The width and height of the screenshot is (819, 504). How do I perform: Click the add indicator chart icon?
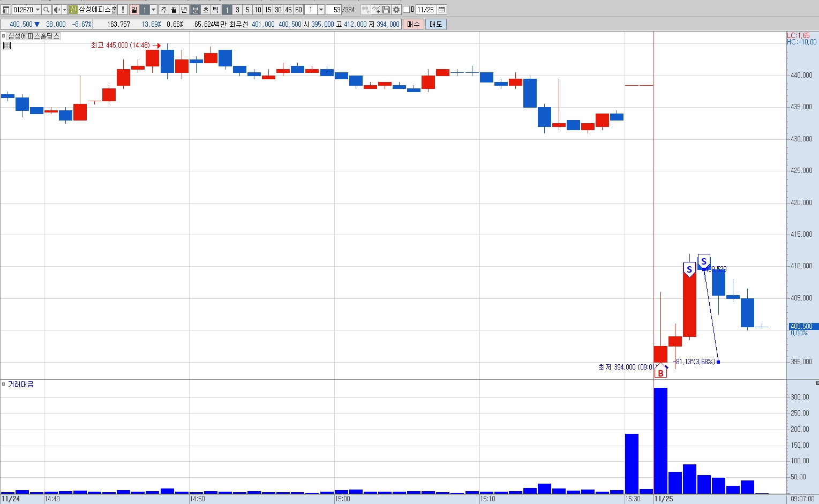point(376,10)
